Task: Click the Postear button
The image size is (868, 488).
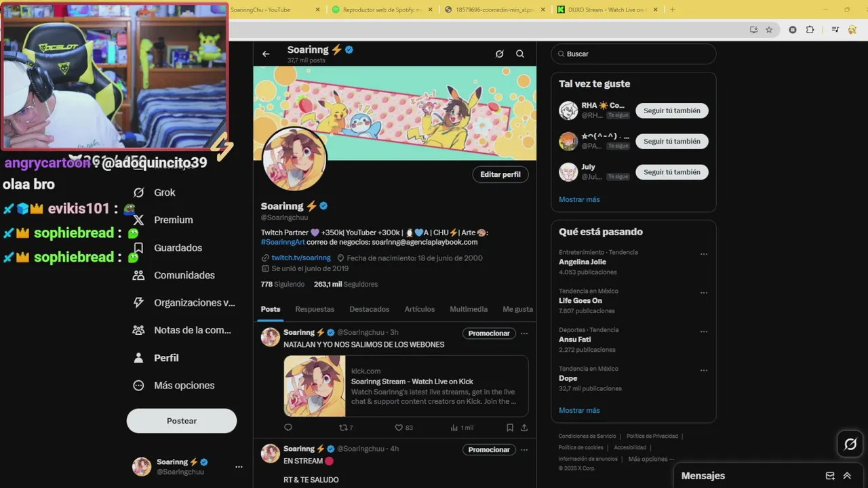Action: 182,421
